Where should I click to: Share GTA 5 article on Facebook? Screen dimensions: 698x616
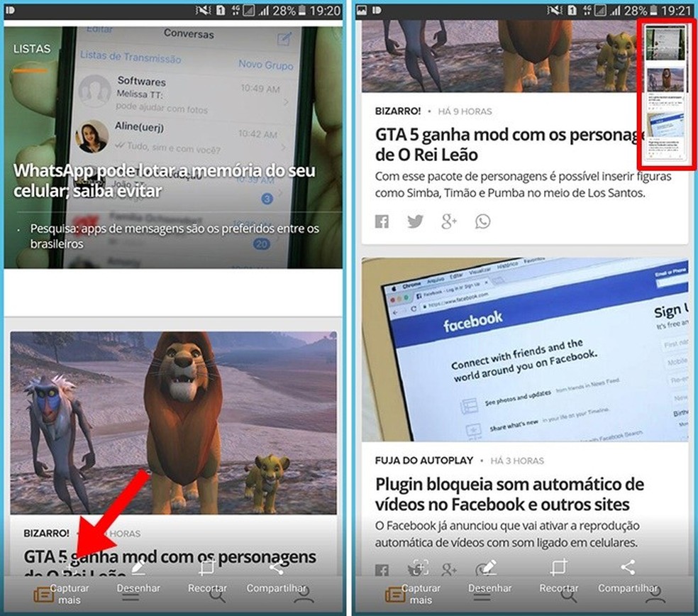point(382,221)
